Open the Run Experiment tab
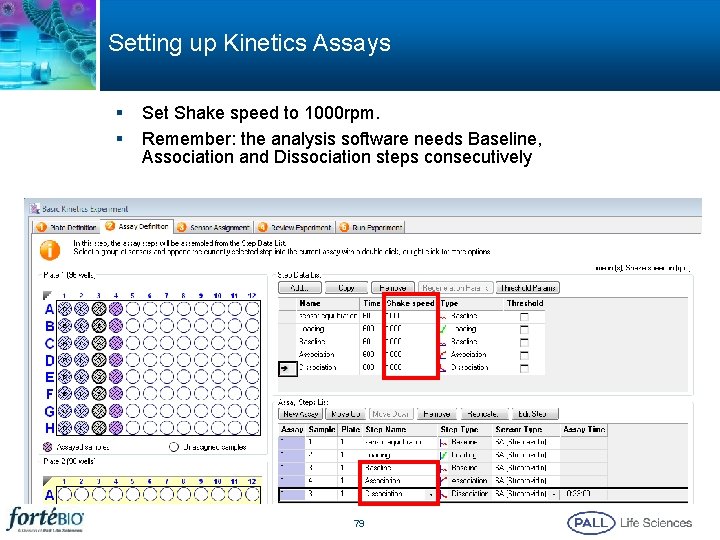 click(371, 227)
